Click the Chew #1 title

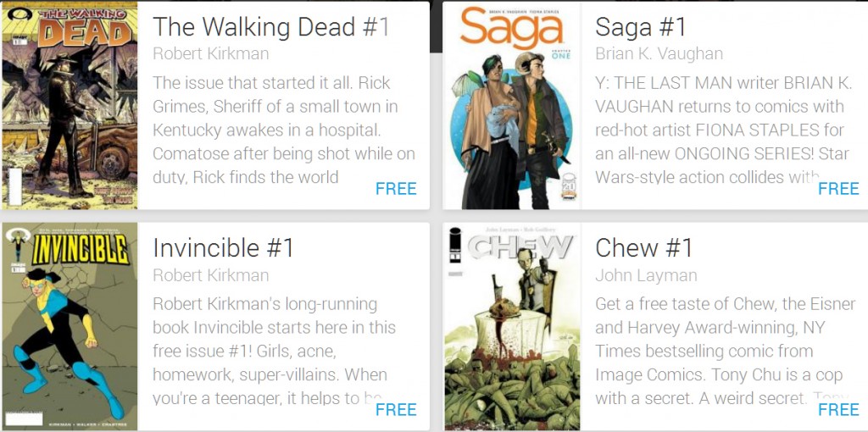tap(644, 248)
